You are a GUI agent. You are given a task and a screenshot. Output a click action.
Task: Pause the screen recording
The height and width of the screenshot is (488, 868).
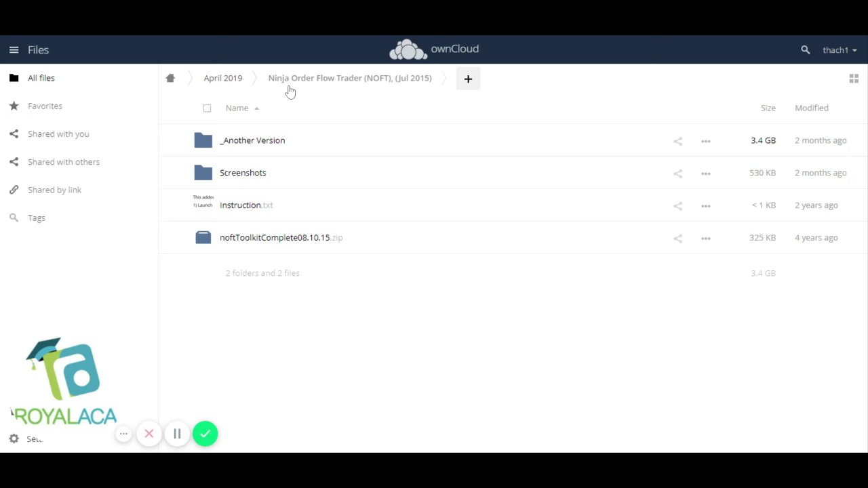pos(177,434)
